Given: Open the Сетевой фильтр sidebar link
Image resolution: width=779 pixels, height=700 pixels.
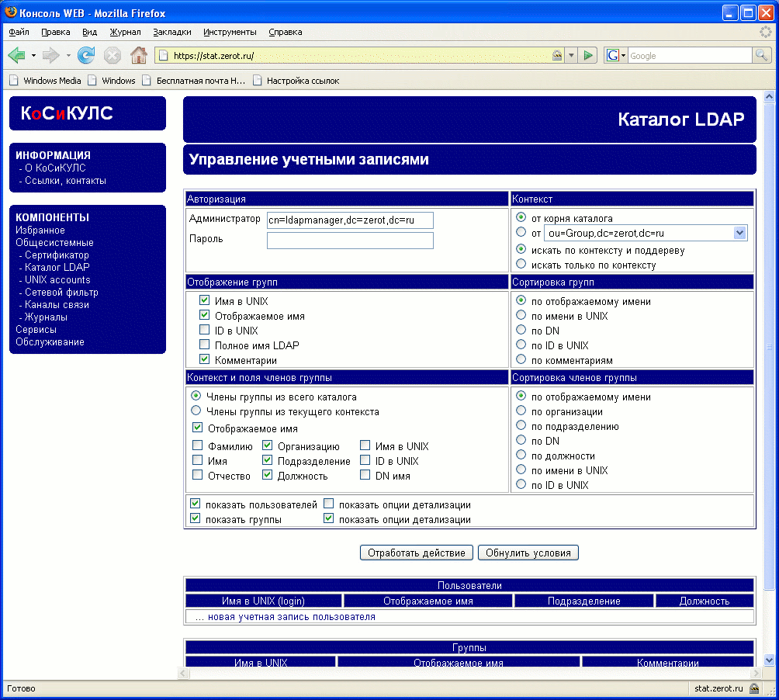Looking at the screenshot, I should pyautogui.click(x=61, y=292).
